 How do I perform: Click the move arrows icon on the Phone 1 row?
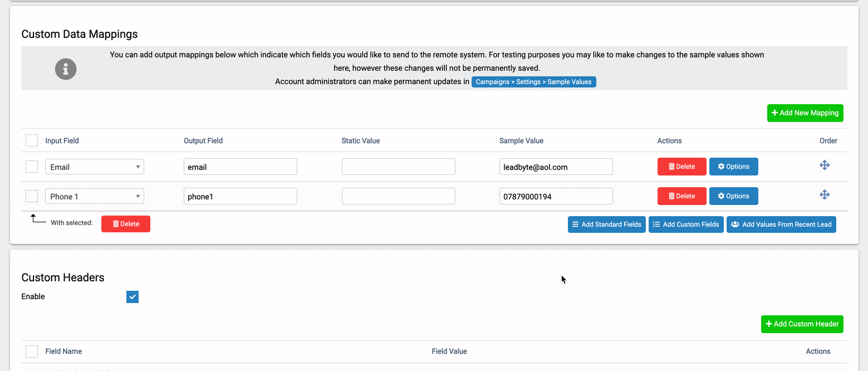click(x=825, y=194)
